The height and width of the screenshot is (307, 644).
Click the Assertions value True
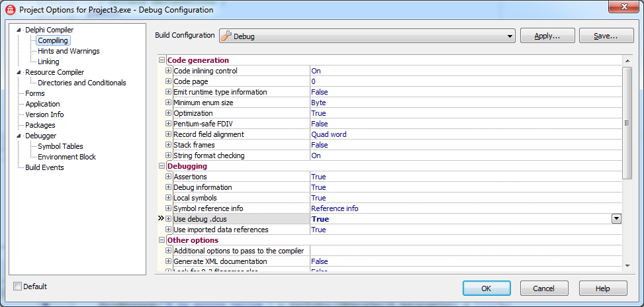(x=318, y=177)
